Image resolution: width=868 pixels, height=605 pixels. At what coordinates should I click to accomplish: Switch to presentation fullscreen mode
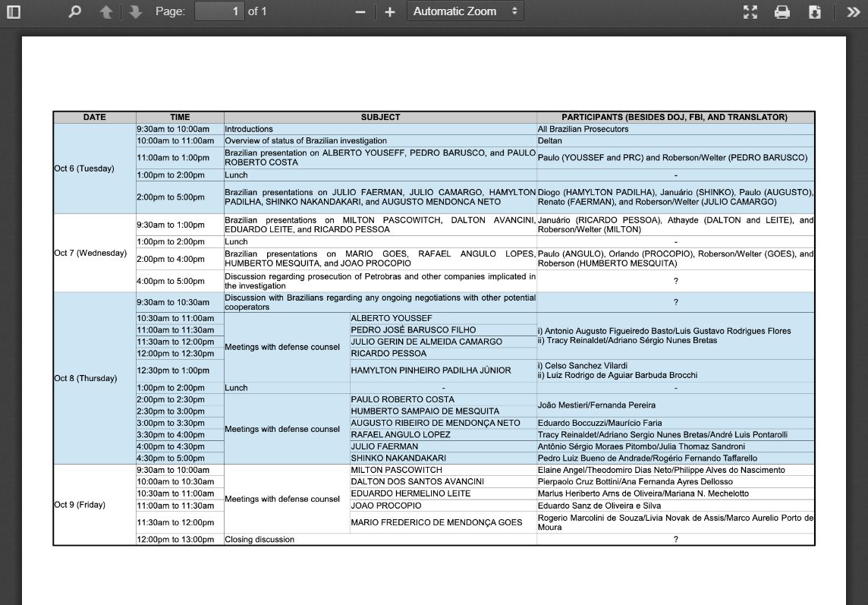tap(750, 11)
